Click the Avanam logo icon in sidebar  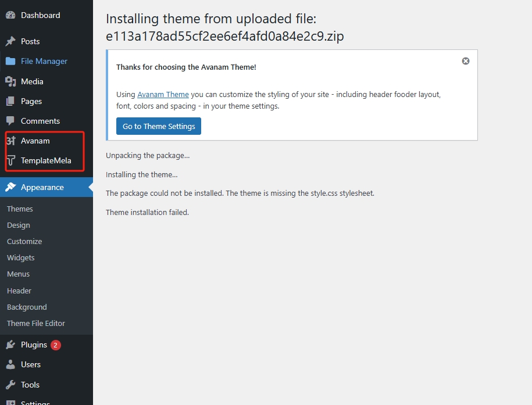pyautogui.click(x=10, y=141)
